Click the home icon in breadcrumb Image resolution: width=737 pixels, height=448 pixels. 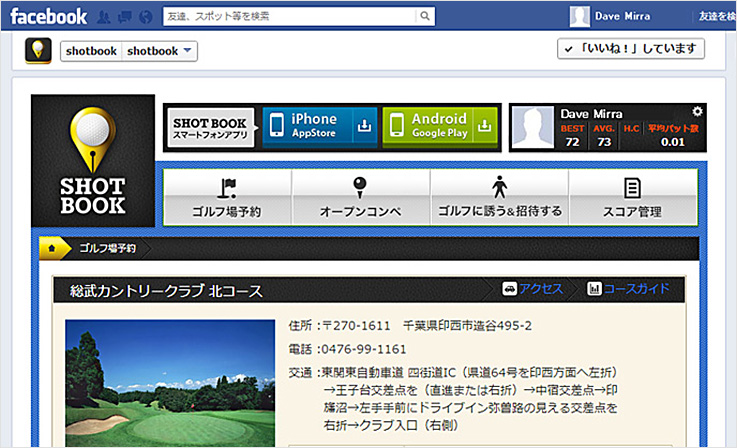pyautogui.click(x=48, y=247)
